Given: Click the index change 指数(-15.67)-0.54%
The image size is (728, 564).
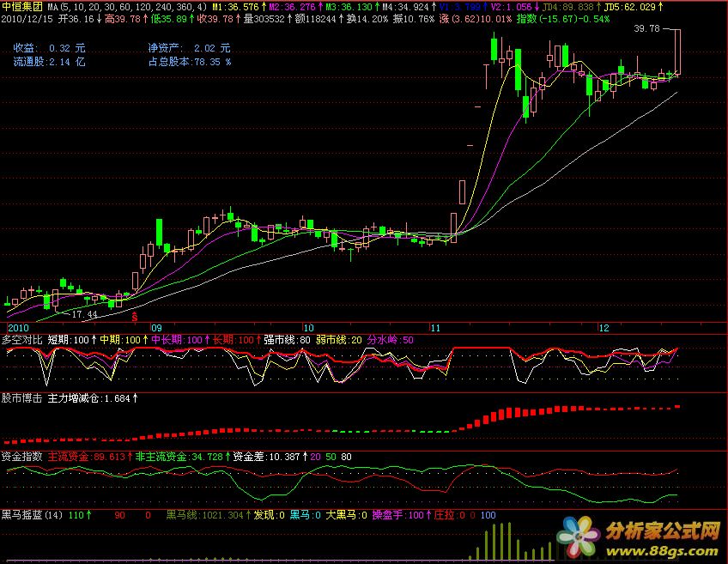Looking at the screenshot, I should point(562,19).
